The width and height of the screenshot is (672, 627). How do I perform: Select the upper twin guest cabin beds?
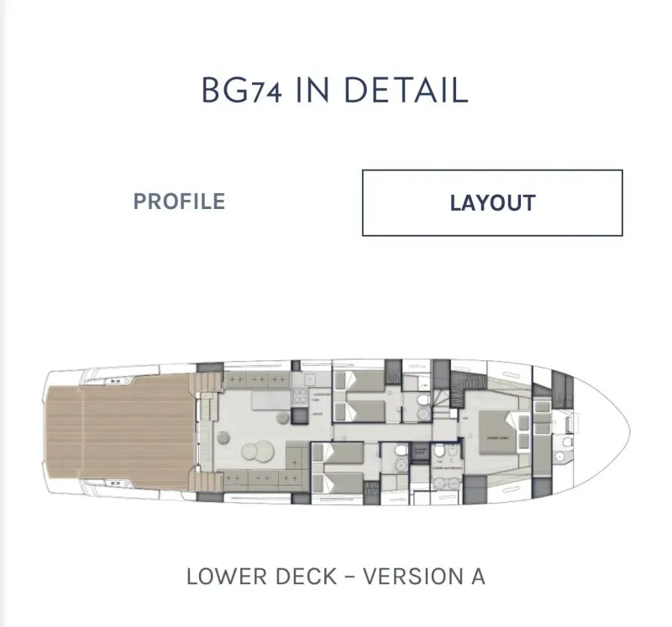tap(360, 396)
